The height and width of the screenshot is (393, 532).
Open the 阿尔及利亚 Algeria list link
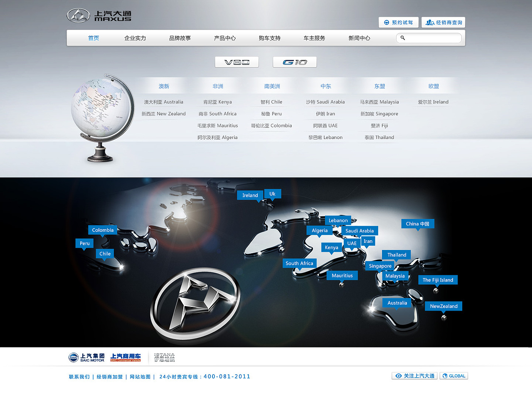coord(218,137)
